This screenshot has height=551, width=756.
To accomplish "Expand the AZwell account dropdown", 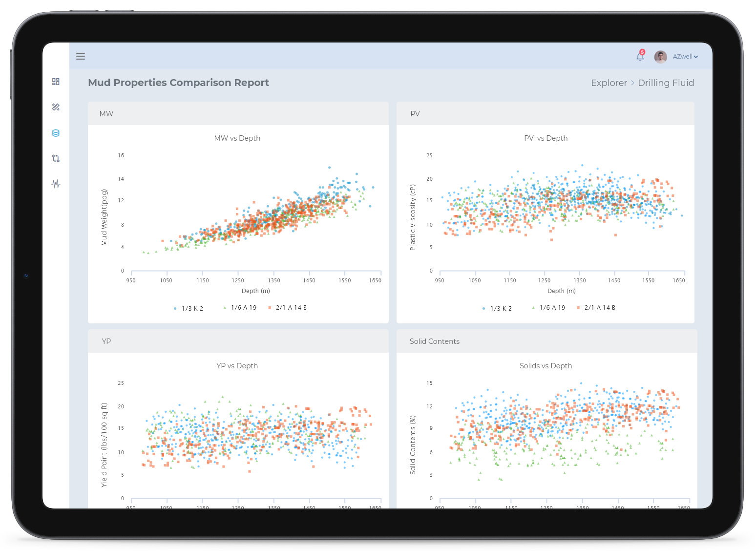I will pyautogui.click(x=685, y=57).
